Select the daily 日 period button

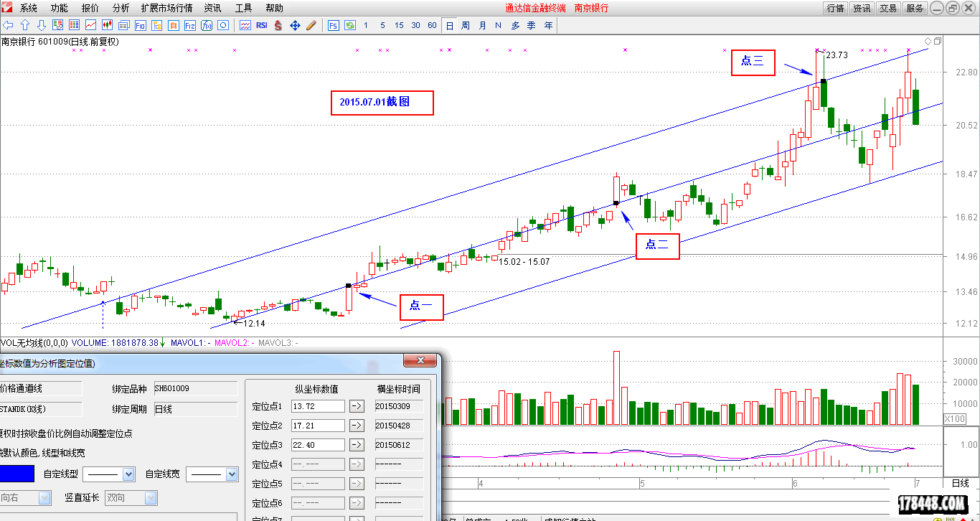click(449, 25)
